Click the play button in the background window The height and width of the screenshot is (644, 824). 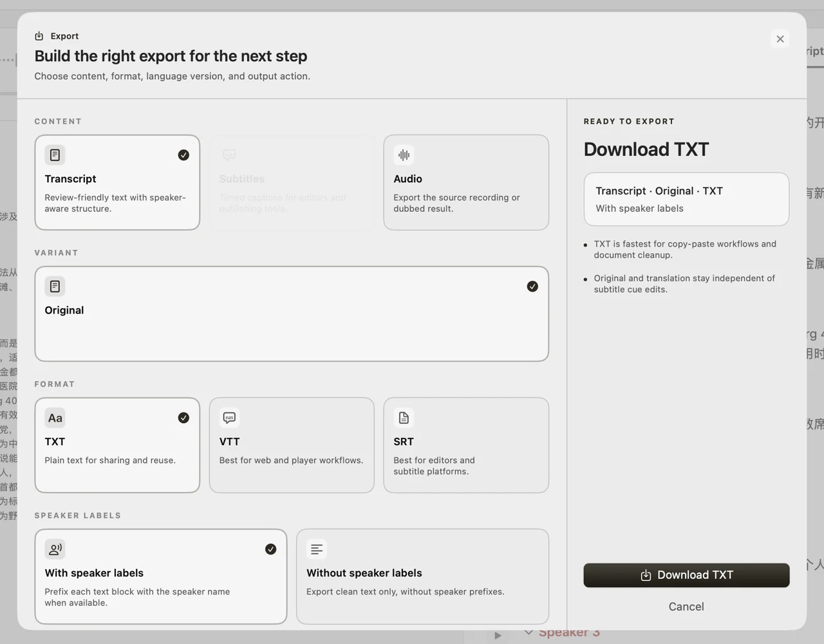pos(498,635)
